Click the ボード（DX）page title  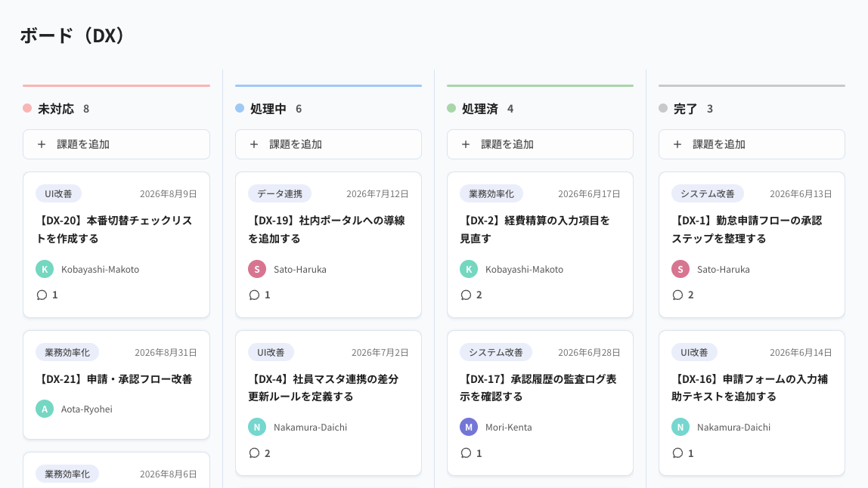coord(74,36)
